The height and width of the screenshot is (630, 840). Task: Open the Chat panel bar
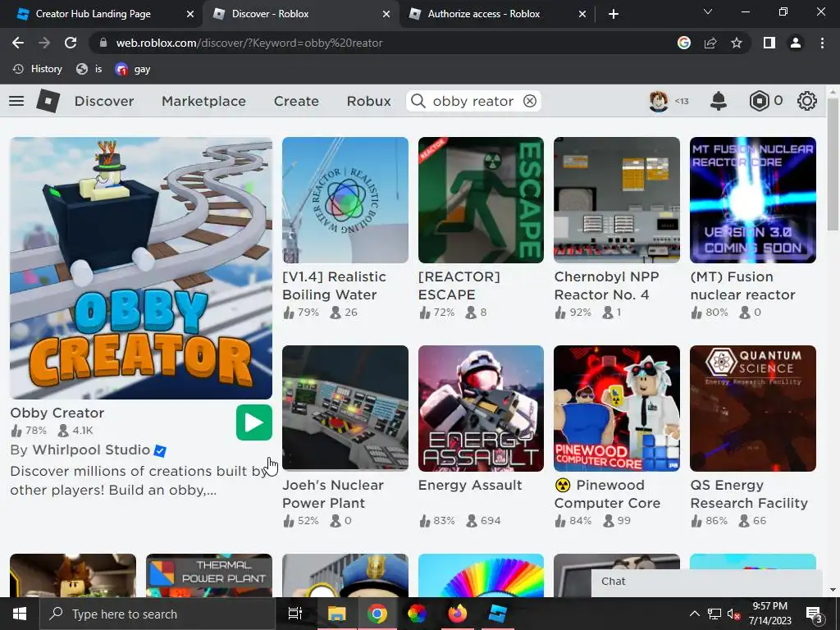(x=706, y=583)
